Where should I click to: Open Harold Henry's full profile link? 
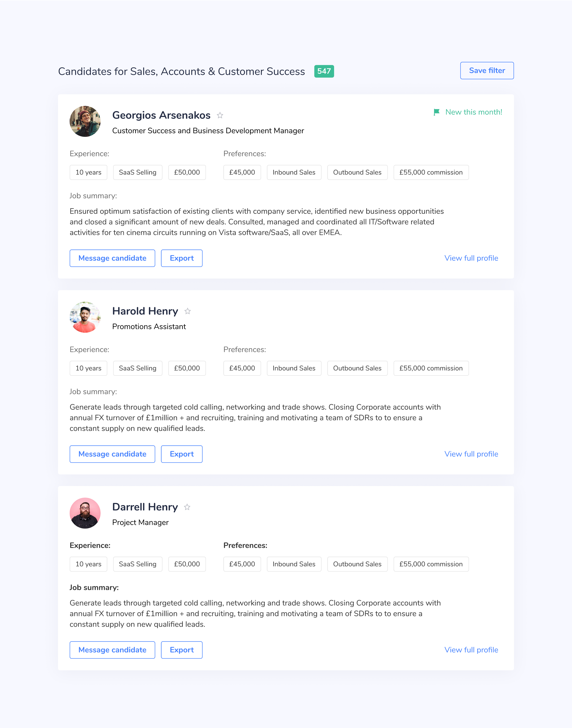471,454
